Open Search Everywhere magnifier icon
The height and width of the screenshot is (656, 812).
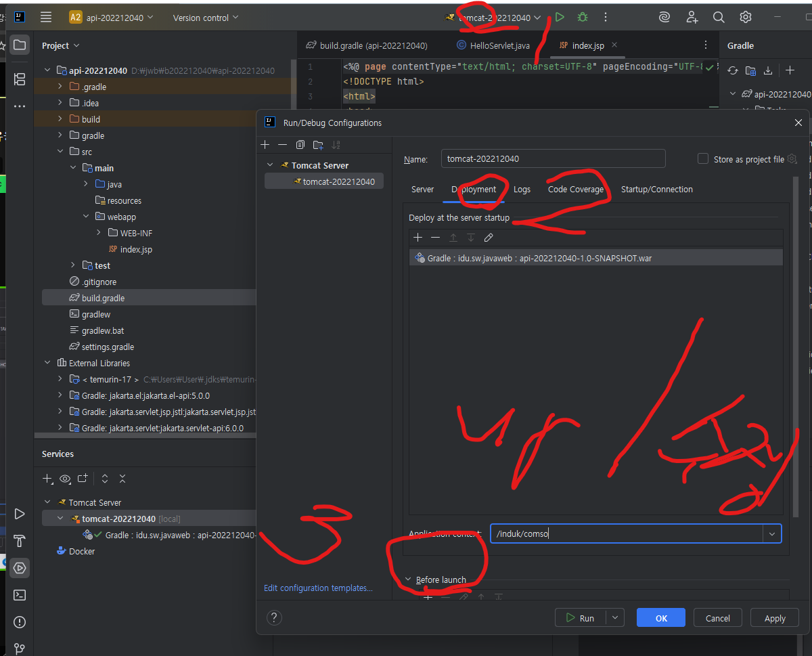point(719,18)
